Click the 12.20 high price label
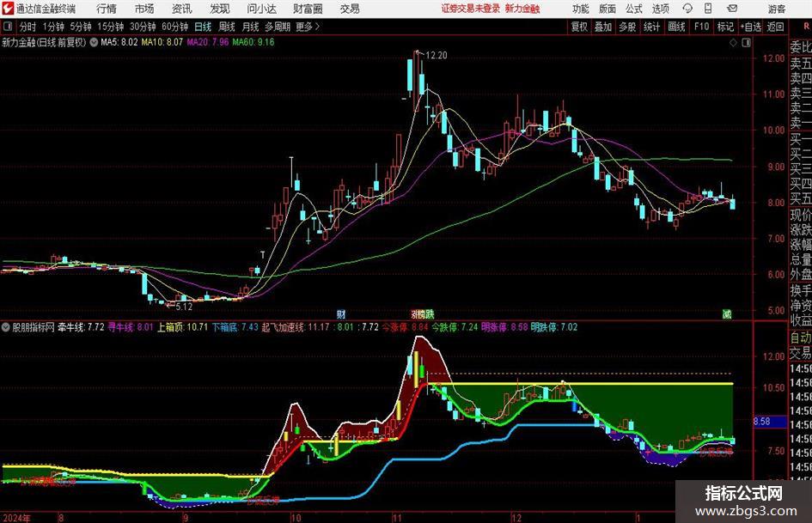 [436, 55]
